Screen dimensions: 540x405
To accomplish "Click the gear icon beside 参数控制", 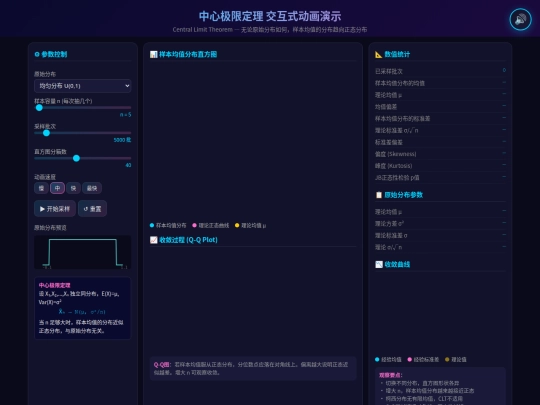I will coord(37,54).
